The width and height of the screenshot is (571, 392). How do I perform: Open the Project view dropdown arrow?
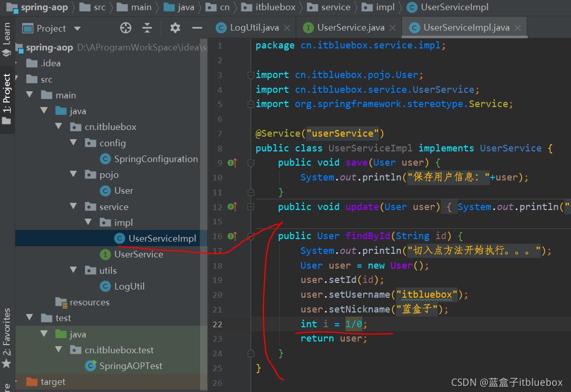click(x=77, y=29)
